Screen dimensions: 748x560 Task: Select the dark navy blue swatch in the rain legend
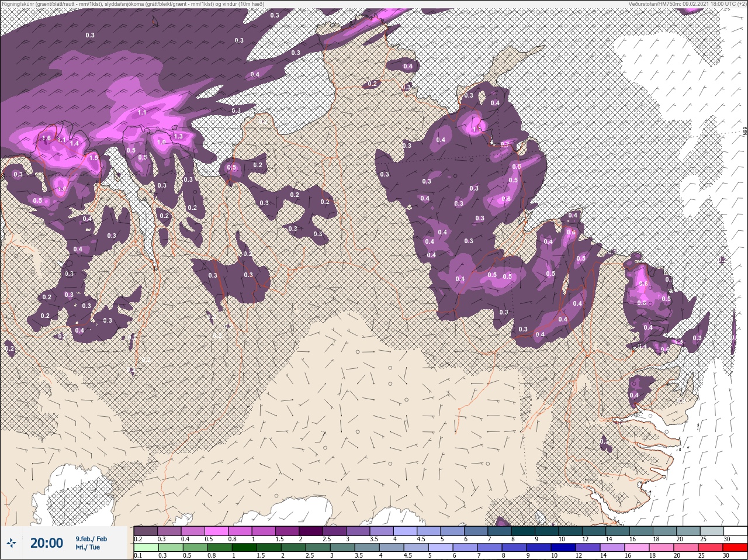[563, 548]
